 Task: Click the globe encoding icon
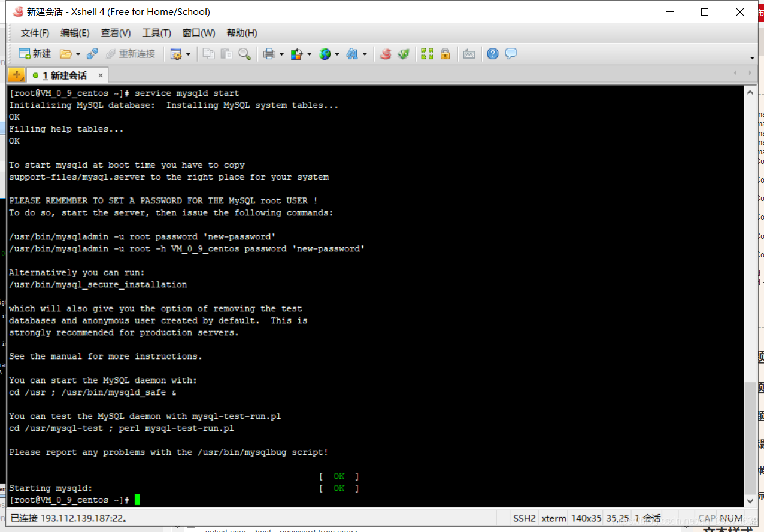pos(325,54)
